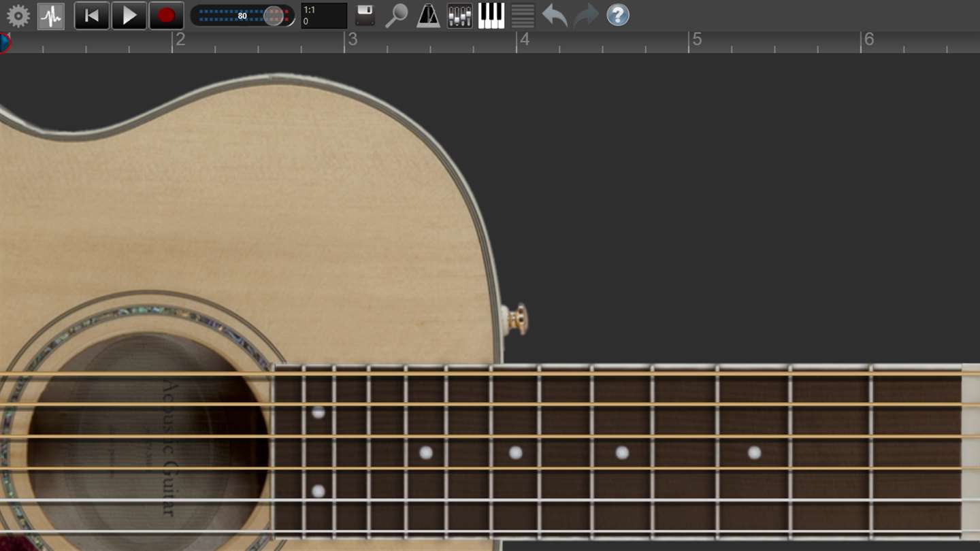The width and height of the screenshot is (980, 551).
Task: Jump to bar 2 on the ruler
Action: pyautogui.click(x=180, y=39)
